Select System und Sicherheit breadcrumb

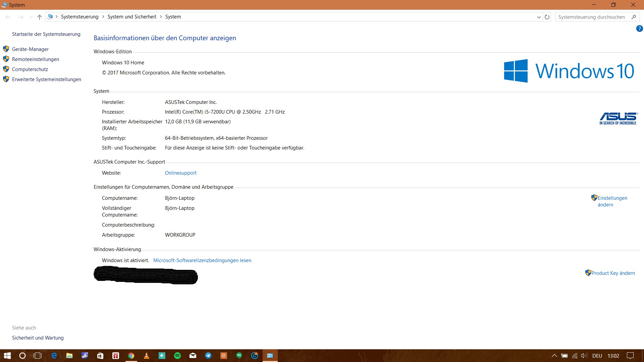[132, 17]
